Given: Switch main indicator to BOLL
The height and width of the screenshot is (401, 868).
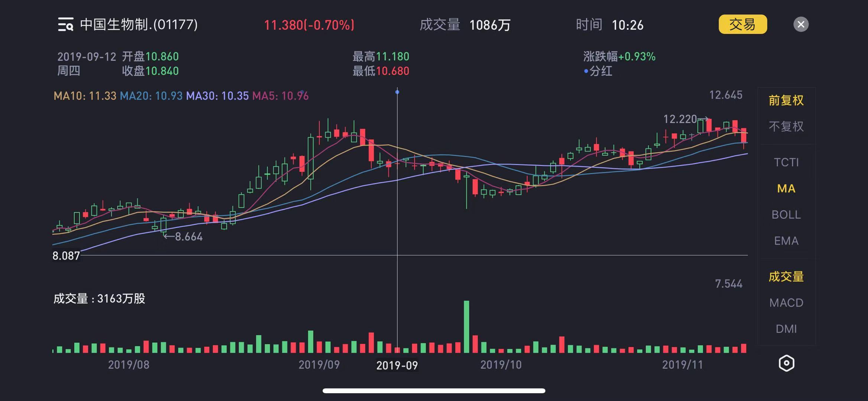Looking at the screenshot, I should tap(786, 215).
